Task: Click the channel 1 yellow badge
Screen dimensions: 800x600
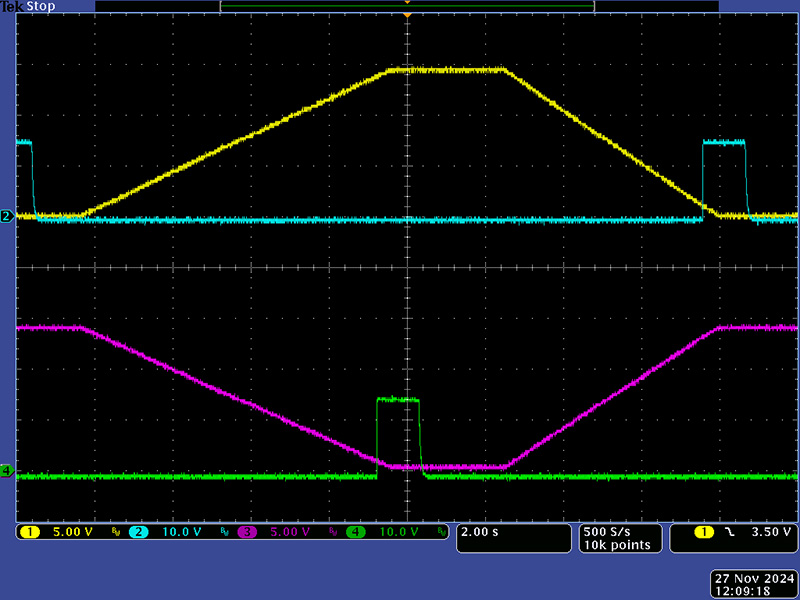Action: click(x=31, y=532)
